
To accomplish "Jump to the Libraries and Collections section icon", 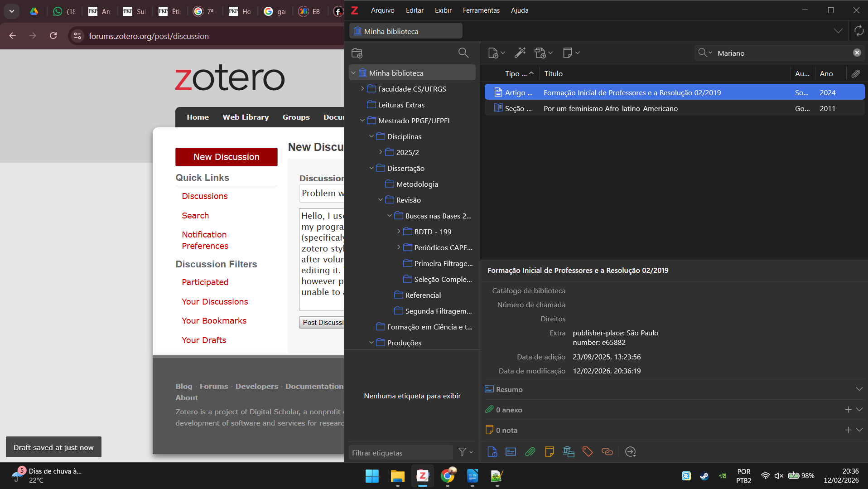I will (x=569, y=452).
